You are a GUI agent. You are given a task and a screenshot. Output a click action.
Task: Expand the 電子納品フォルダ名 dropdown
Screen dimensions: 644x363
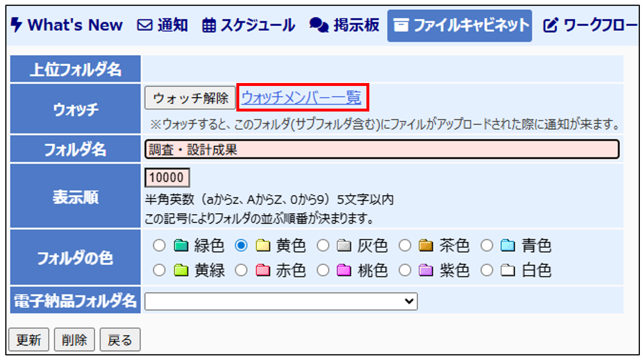click(281, 301)
